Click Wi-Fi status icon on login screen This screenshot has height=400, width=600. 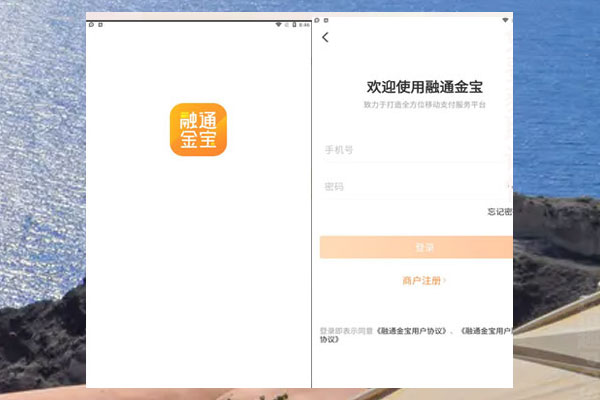pos(505,20)
